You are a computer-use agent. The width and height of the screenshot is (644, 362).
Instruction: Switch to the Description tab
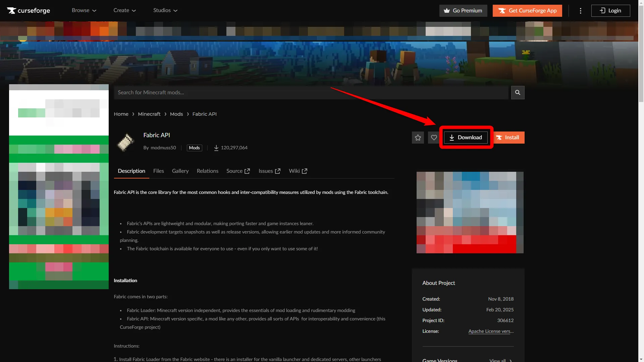(131, 171)
